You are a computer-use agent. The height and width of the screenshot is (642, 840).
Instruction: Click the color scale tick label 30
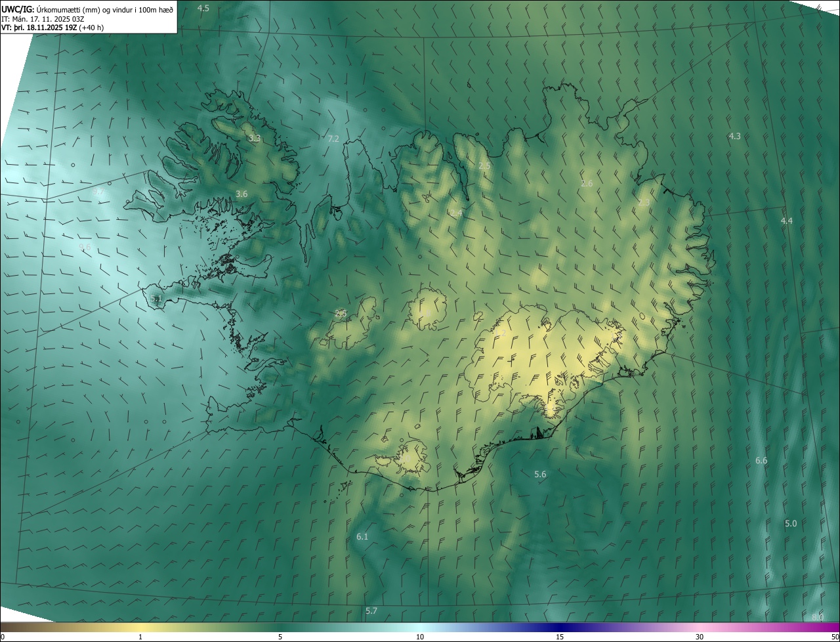[700, 637]
